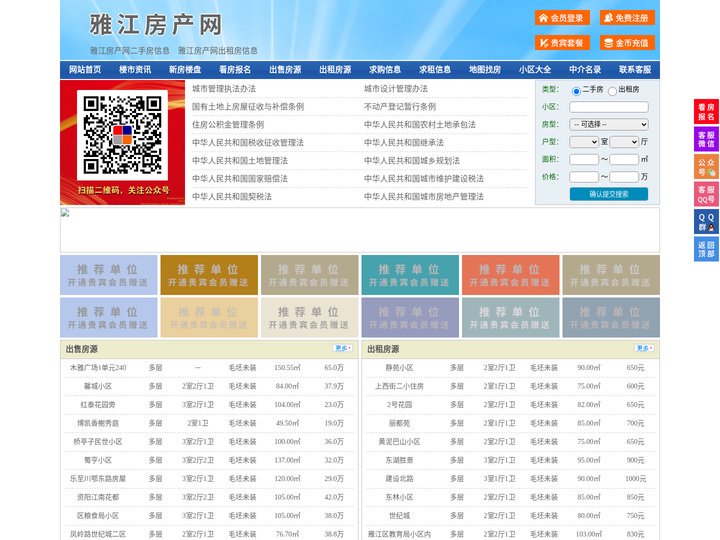The width and height of the screenshot is (720, 540).
Task: Open the 看房报名 side floating button
Action: tap(706, 112)
